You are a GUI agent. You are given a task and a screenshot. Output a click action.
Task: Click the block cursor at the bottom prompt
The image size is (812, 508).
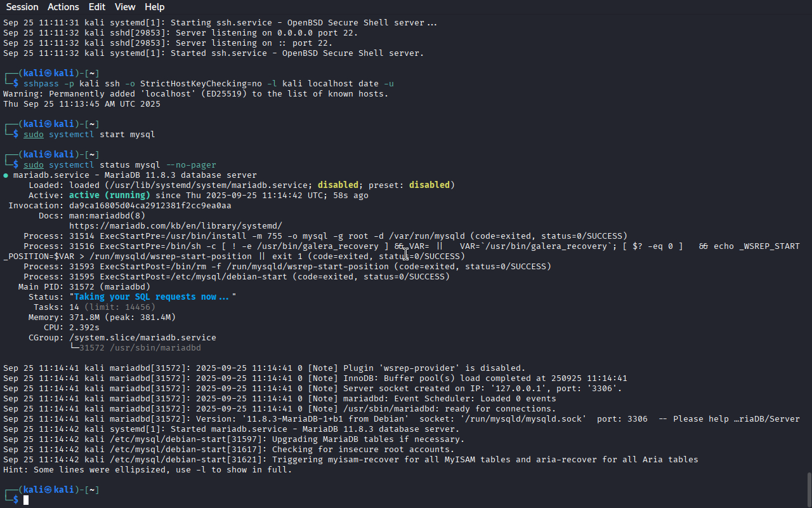pos(26,500)
